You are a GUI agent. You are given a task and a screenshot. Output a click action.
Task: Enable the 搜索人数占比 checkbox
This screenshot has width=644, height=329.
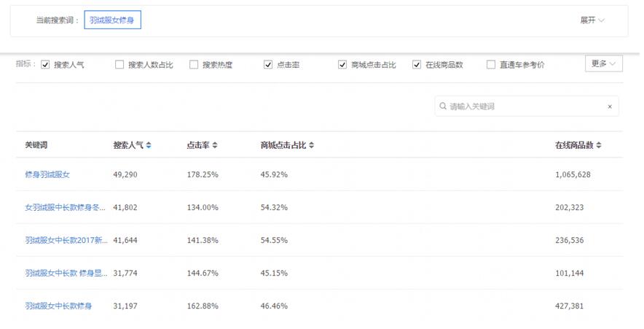click(119, 65)
